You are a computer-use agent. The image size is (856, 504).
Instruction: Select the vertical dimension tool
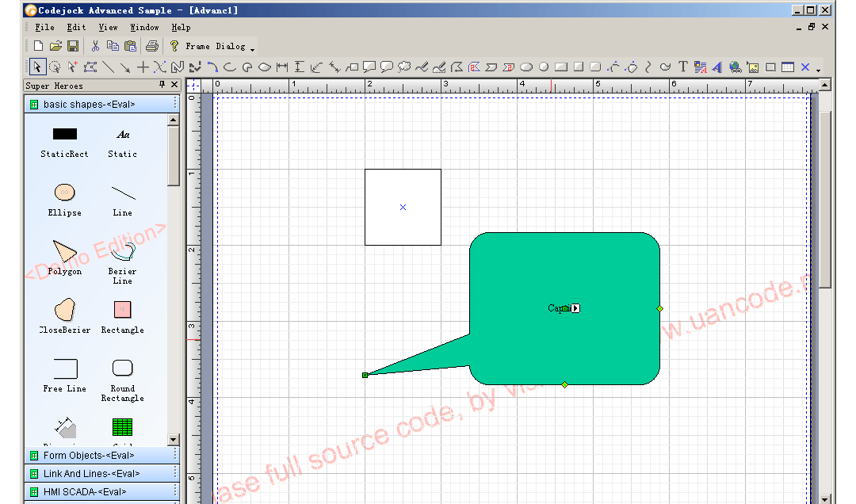[x=299, y=67]
